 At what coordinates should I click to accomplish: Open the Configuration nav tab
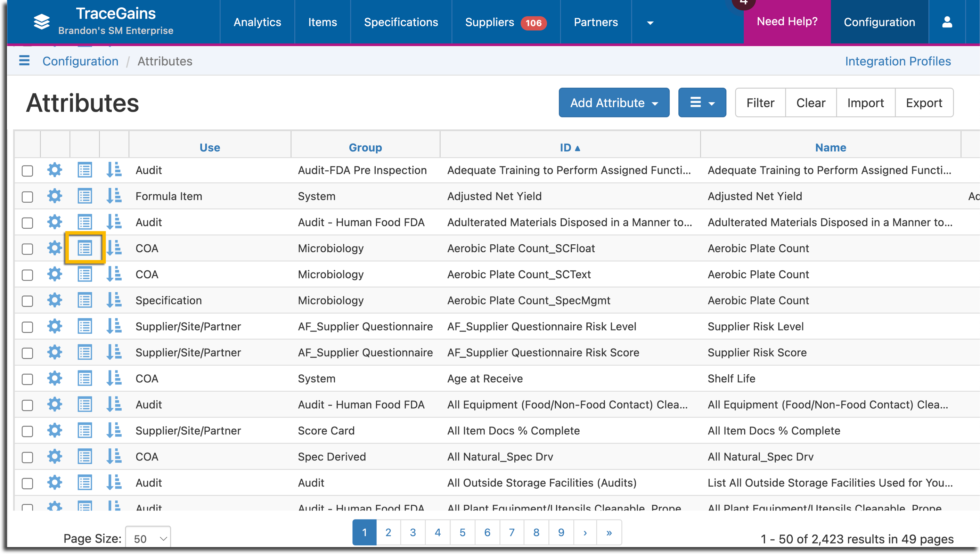coord(880,22)
